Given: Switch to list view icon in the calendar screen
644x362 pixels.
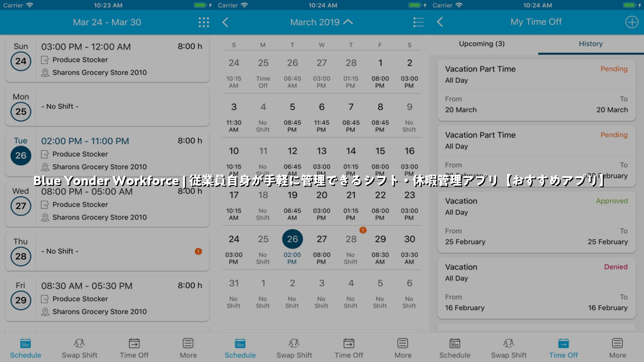Looking at the screenshot, I should pos(418,22).
